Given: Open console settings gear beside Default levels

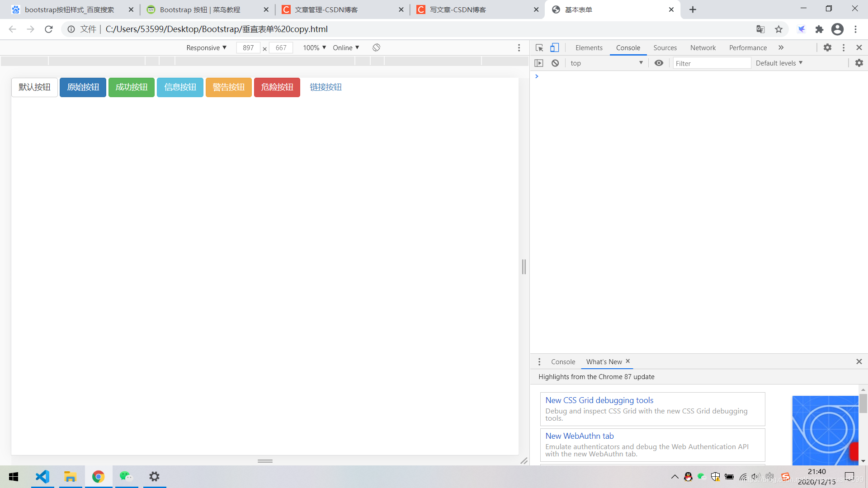Looking at the screenshot, I should (x=859, y=63).
